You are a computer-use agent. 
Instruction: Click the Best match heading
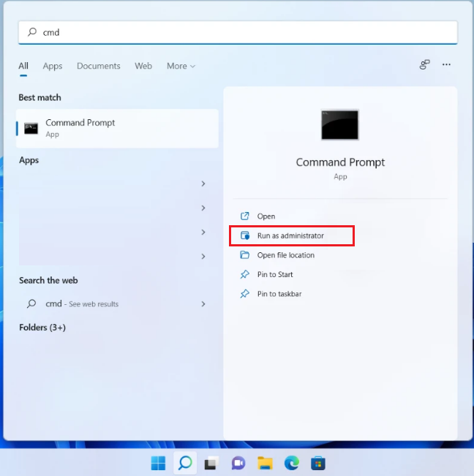pyautogui.click(x=39, y=97)
